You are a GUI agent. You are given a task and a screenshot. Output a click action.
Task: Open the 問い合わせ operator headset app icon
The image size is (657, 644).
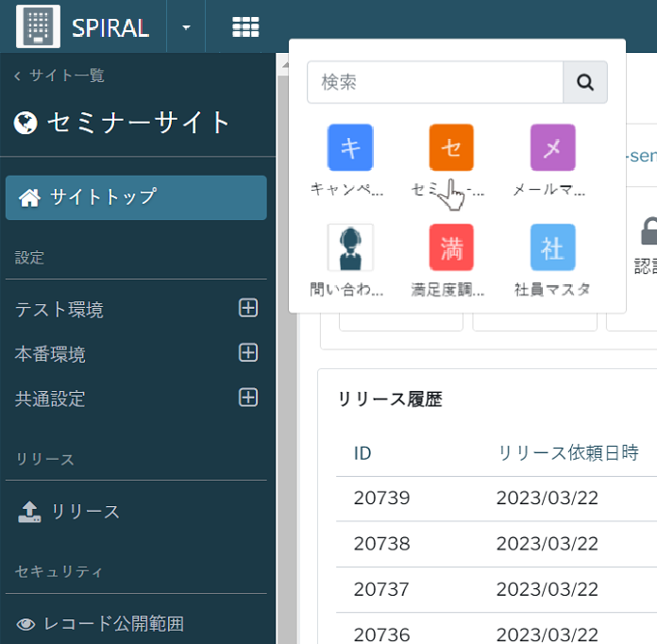coord(350,247)
